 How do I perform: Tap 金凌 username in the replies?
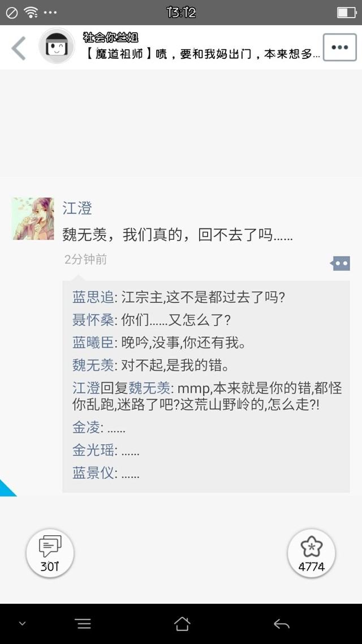[86, 428]
